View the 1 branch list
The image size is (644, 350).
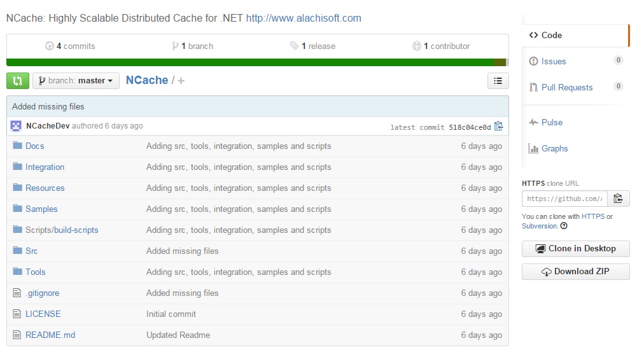(x=193, y=46)
